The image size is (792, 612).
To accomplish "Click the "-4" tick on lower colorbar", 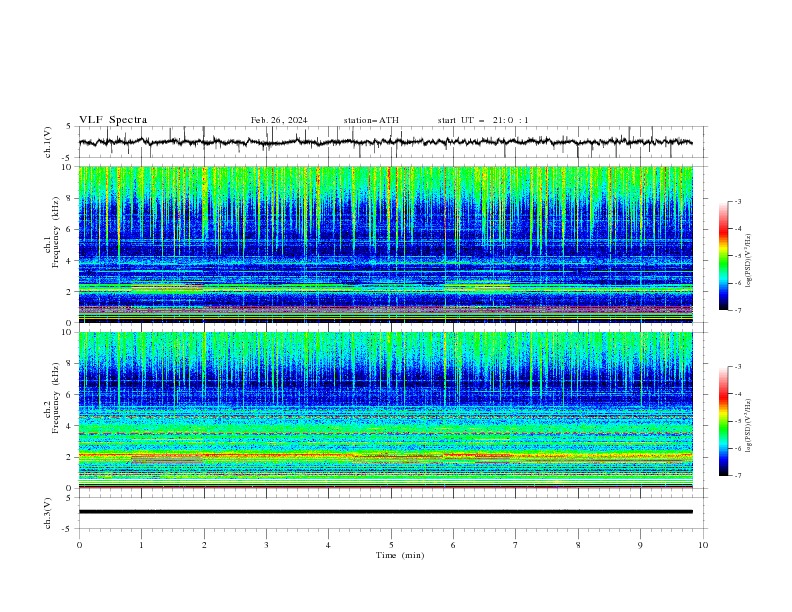I will coord(738,394).
